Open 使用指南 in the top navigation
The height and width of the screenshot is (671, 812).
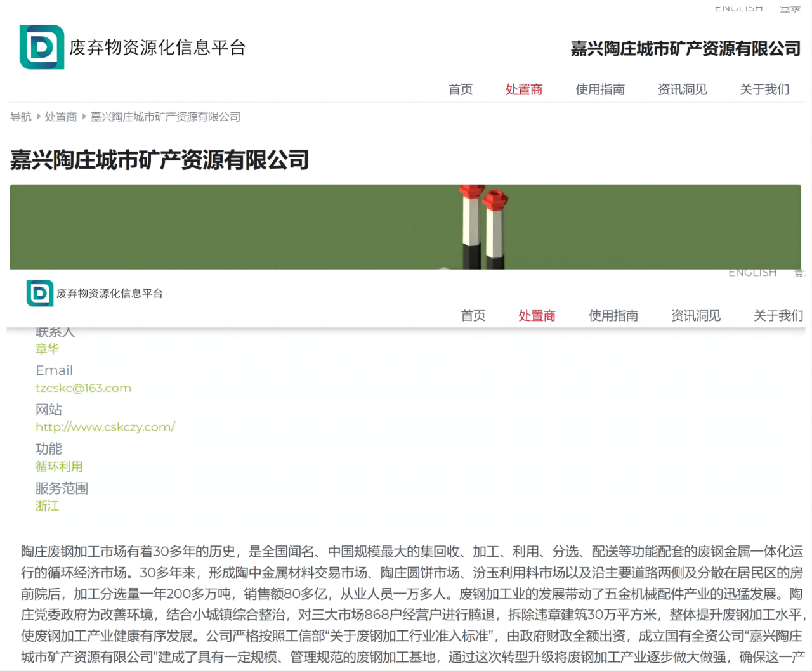600,89
